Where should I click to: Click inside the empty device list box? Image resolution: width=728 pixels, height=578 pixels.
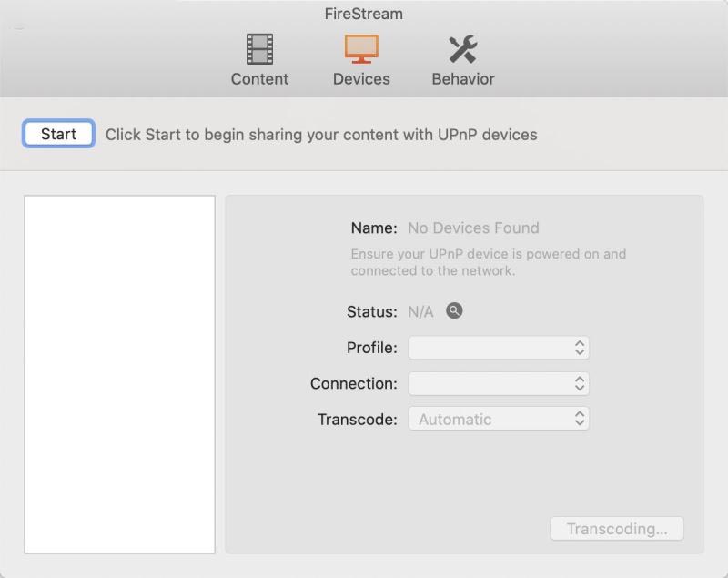[120, 375]
